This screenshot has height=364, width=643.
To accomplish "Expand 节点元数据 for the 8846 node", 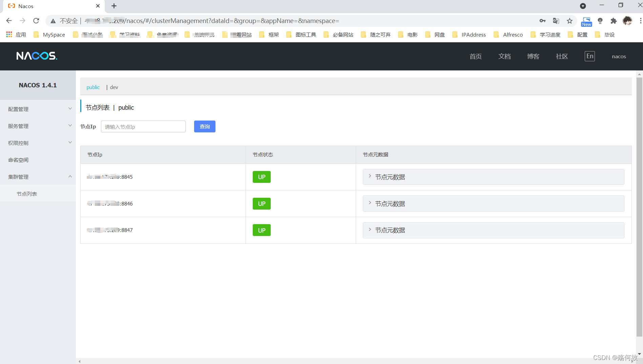I will [493, 204].
